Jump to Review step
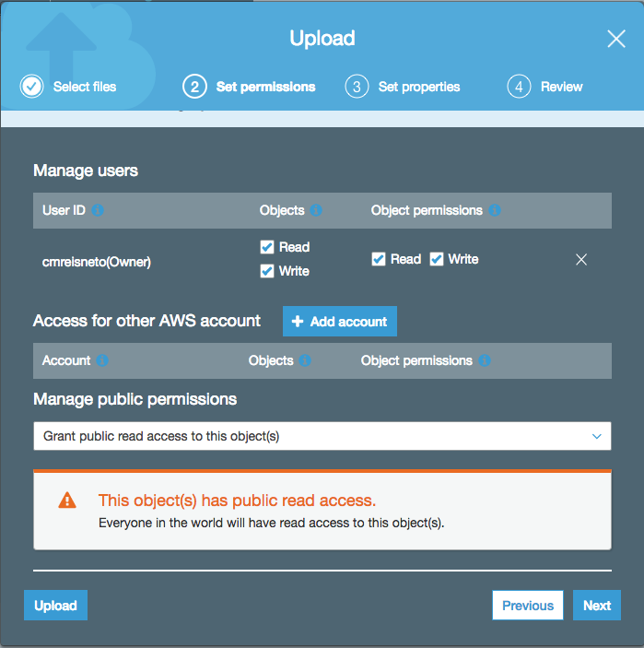Viewport: 644px width, 648px height. (561, 87)
